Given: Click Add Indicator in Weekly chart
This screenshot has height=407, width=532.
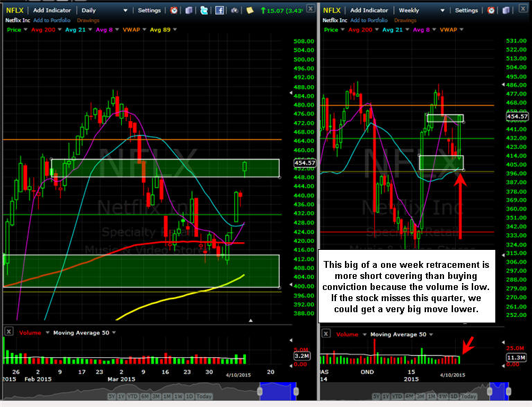Looking at the screenshot, I should [x=369, y=10].
